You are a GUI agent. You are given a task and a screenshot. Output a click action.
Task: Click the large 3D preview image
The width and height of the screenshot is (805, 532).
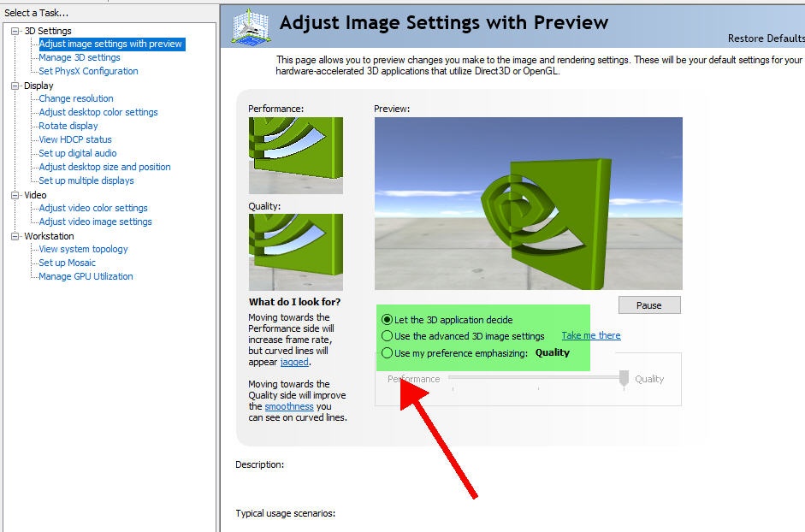(529, 204)
